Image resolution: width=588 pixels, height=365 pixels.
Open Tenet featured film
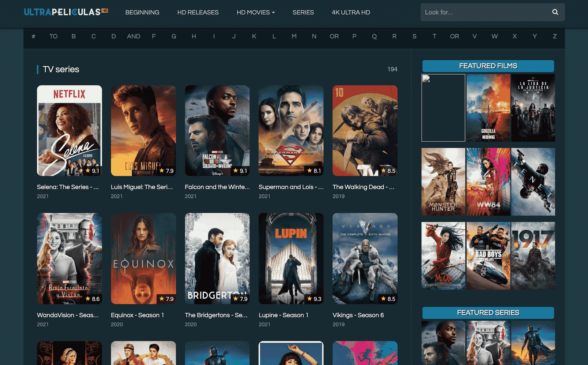pyautogui.click(x=533, y=182)
